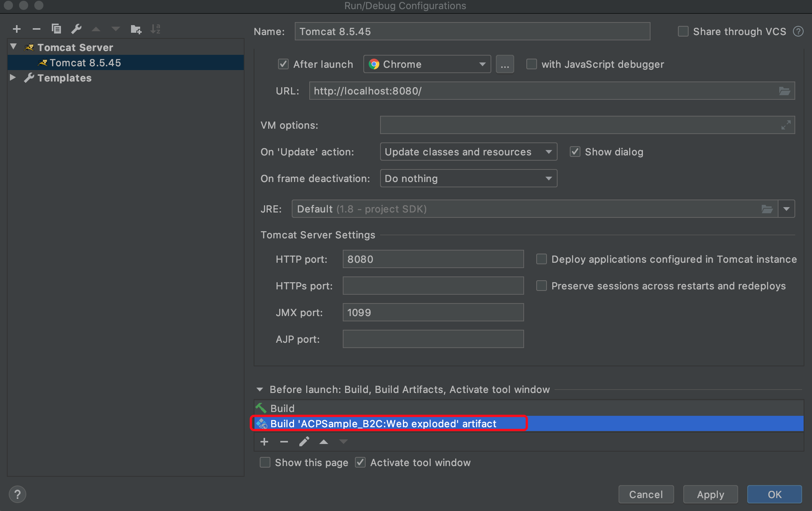Image resolution: width=812 pixels, height=511 pixels.
Task: Open dialog help question mark button
Action: coord(17,494)
